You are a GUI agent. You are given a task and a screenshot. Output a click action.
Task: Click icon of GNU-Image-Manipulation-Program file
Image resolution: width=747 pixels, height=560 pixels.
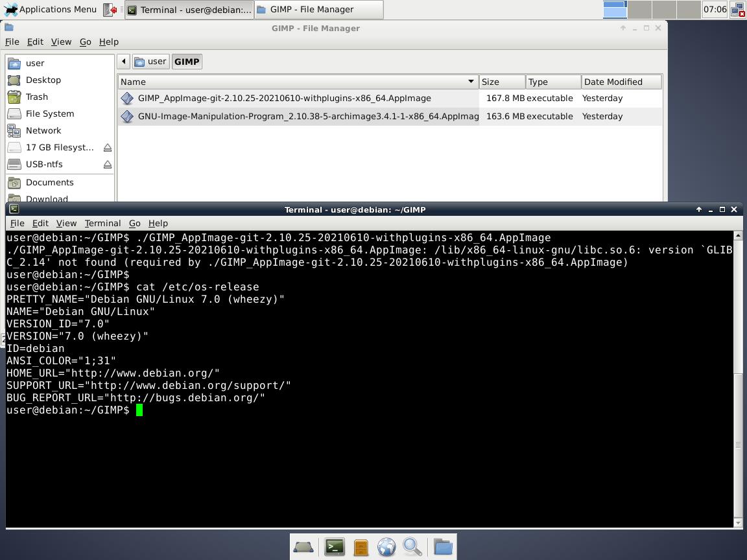pos(127,117)
